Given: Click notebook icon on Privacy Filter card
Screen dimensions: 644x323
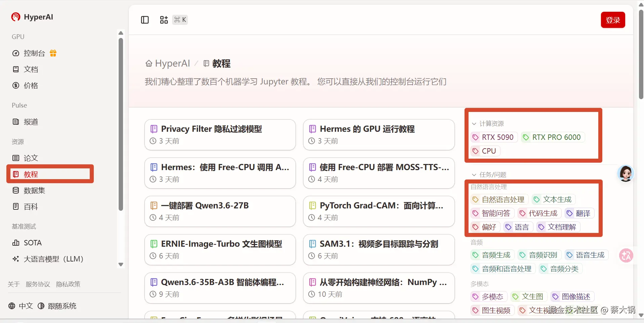Looking at the screenshot, I should click(x=154, y=129).
